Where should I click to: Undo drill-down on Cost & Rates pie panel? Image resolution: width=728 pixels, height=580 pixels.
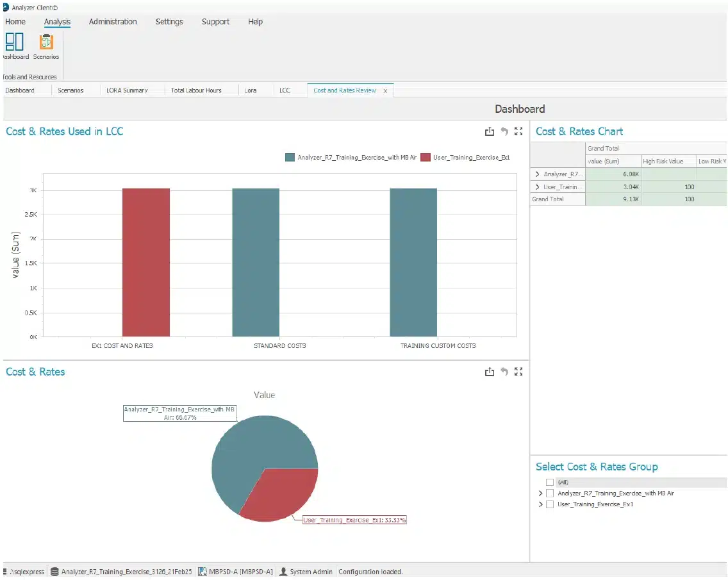coord(504,372)
